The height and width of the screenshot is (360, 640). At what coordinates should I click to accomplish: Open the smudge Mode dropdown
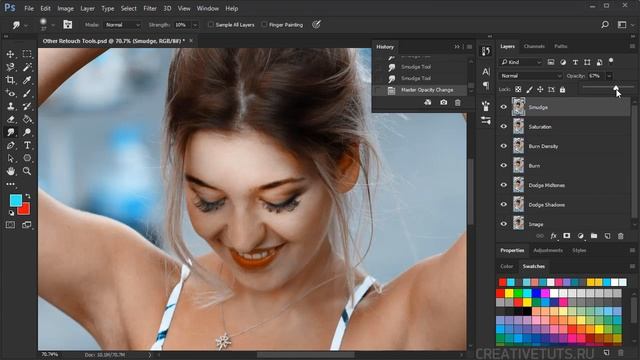(122, 25)
